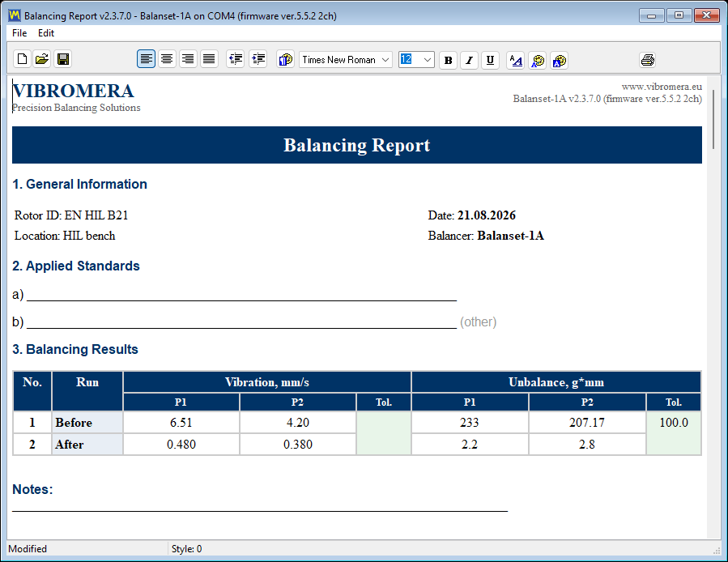Click unbalance P1 After value 2.2
Viewport: 728px width, 562px height.
470,445
